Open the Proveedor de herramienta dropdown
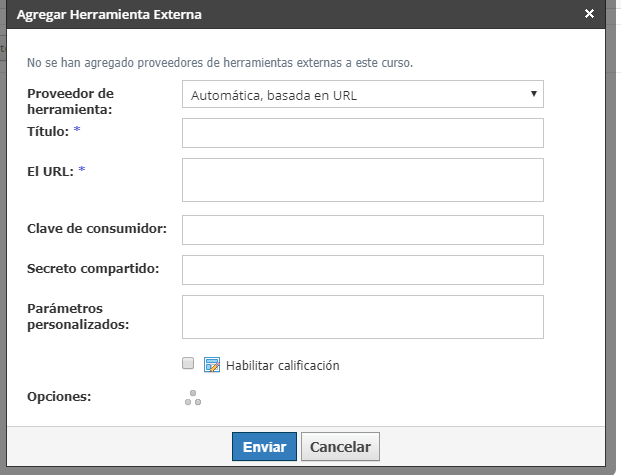The height and width of the screenshot is (475, 621). pyautogui.click(x=363, y=94)
